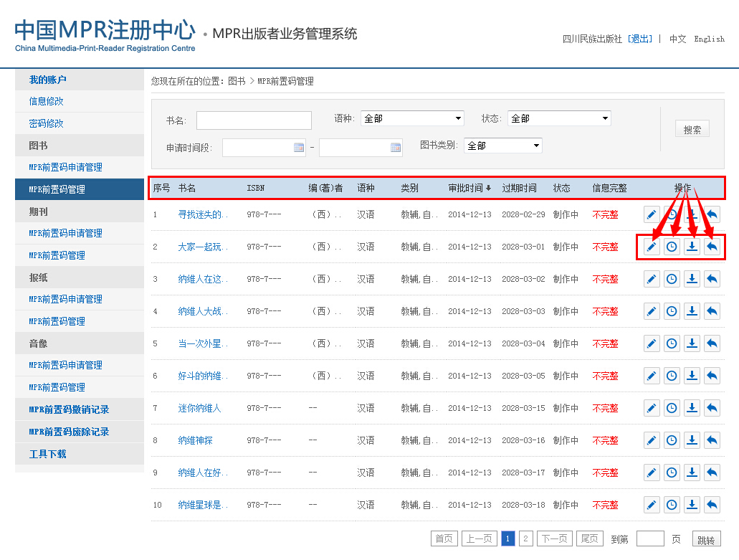This screenshot has height=560, width=739.
Task: Click the 书名 book title input field
Action: coord(254,120)
